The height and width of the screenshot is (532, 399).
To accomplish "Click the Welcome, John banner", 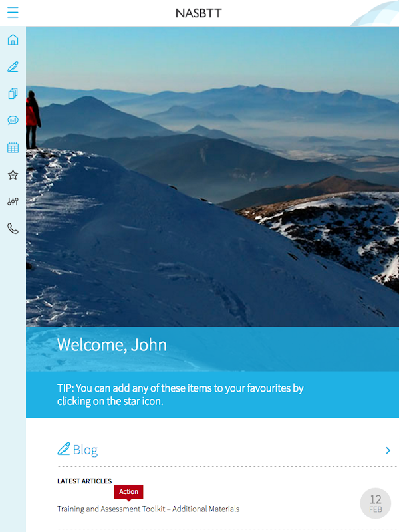I will (x=212, y=348).
